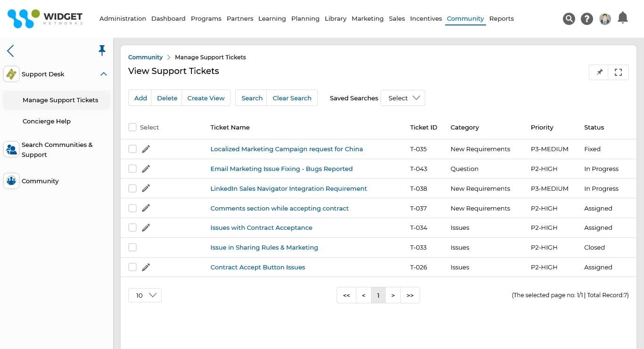Open the Community globe icon in sidebar
Viewport: 644px width, 349px height.
click(x=11, y=181)
